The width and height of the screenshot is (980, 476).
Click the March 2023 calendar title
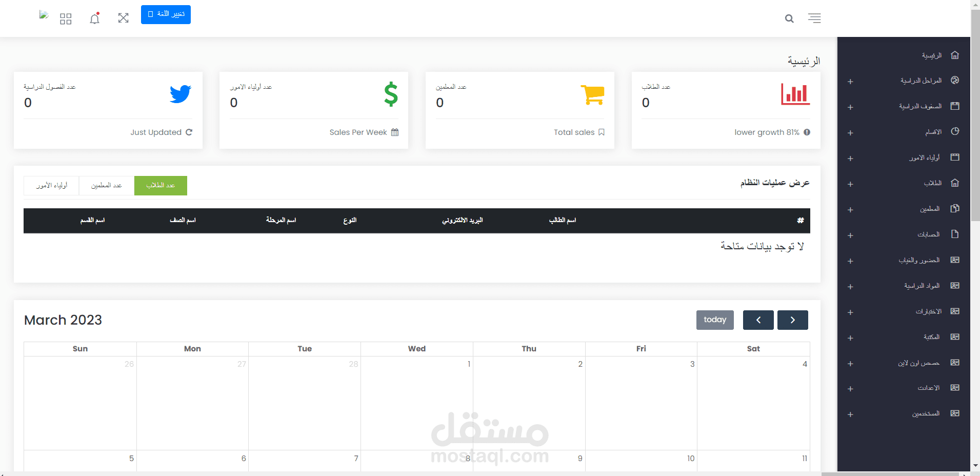click(x=63, y=320)
